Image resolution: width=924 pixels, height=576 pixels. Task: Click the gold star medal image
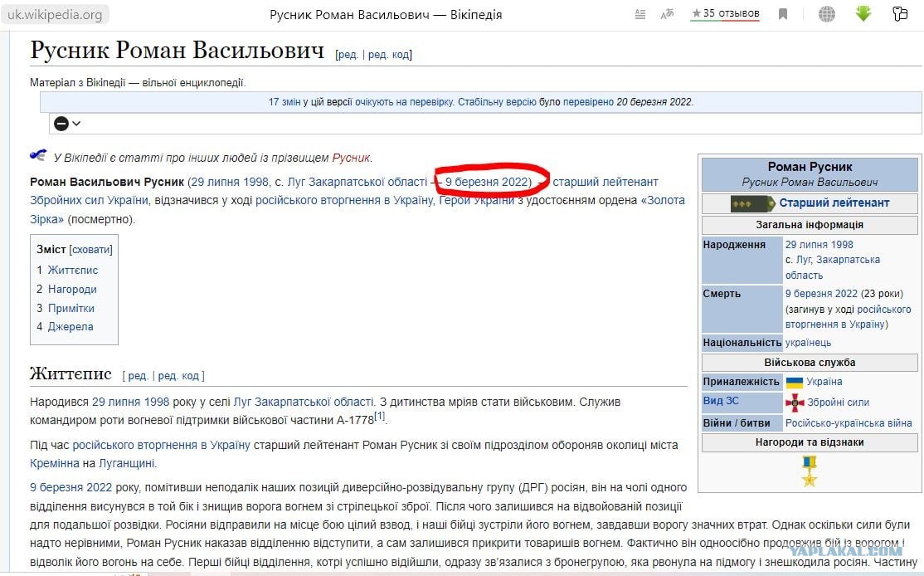[810, 471]
